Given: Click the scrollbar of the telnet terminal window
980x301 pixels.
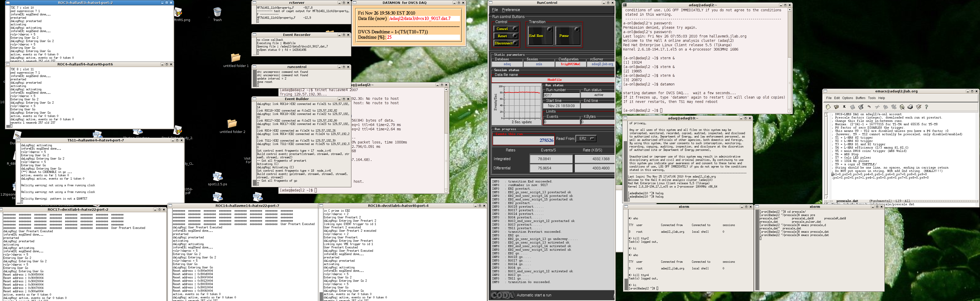Looking at the screenshot, I should pyautogui.click(x=446, y=140).
